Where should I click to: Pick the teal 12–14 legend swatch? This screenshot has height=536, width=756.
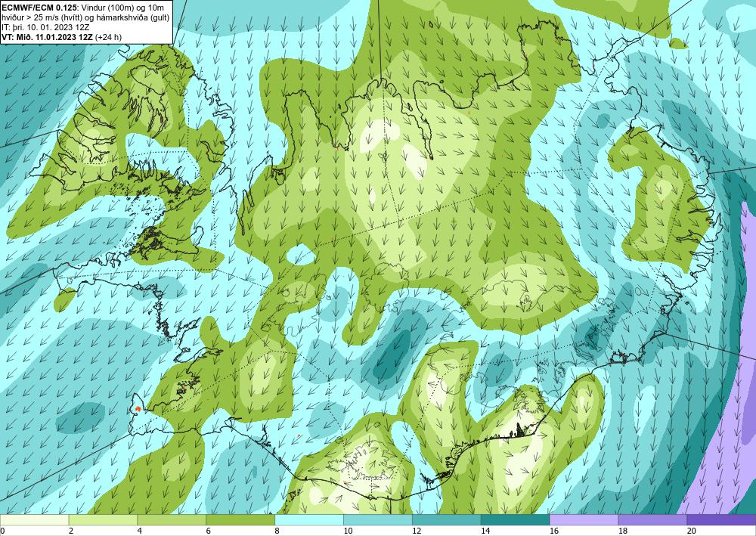(x=447, y=520)
